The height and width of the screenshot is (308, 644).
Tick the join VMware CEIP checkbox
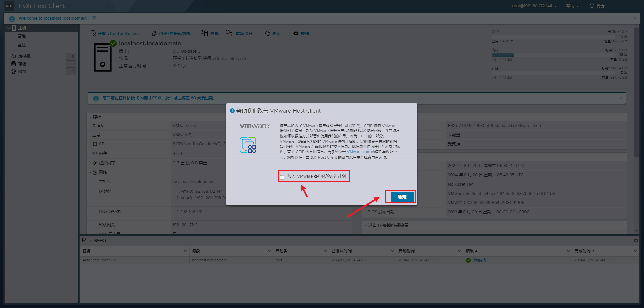[x=282, y=177]
